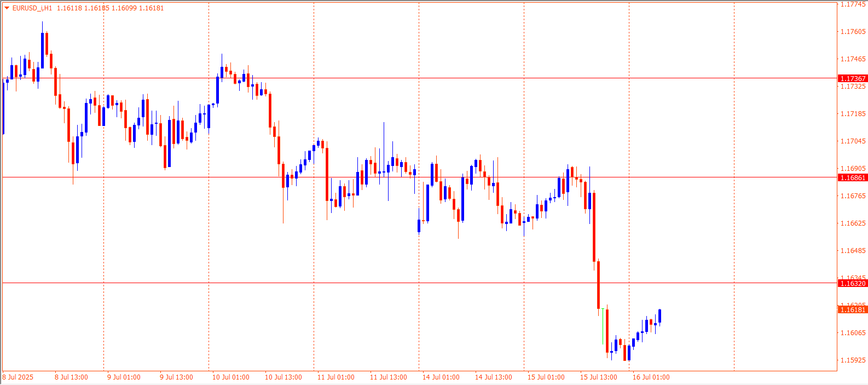The height and width of the screenshot is (385, 868).
Task: Click the 1.17185 price scale label
Action: pos(853,114)
